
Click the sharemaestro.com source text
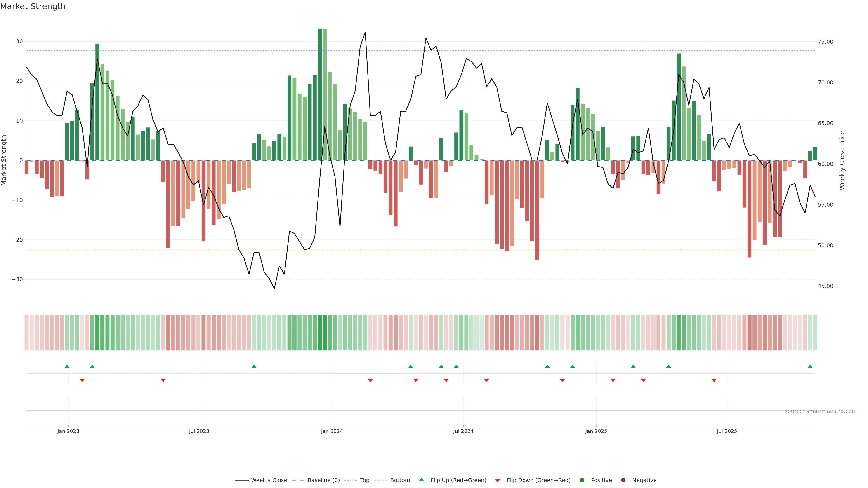(821, 411)
